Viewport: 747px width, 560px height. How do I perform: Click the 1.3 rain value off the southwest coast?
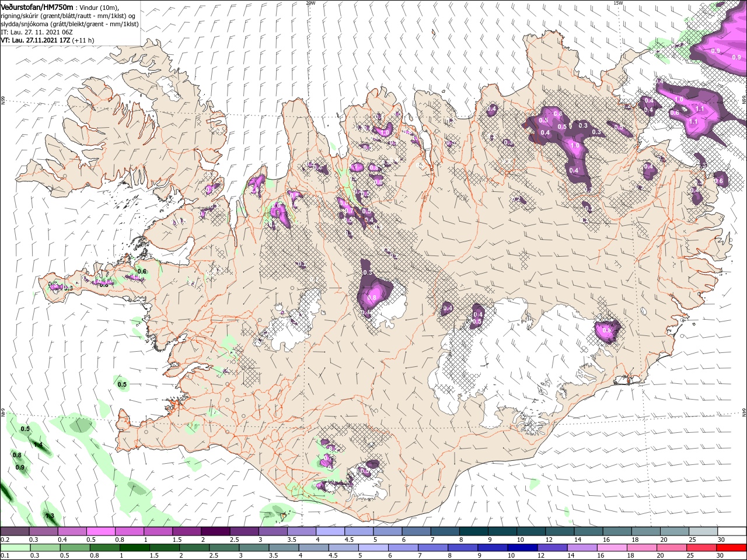pos(50,516)
